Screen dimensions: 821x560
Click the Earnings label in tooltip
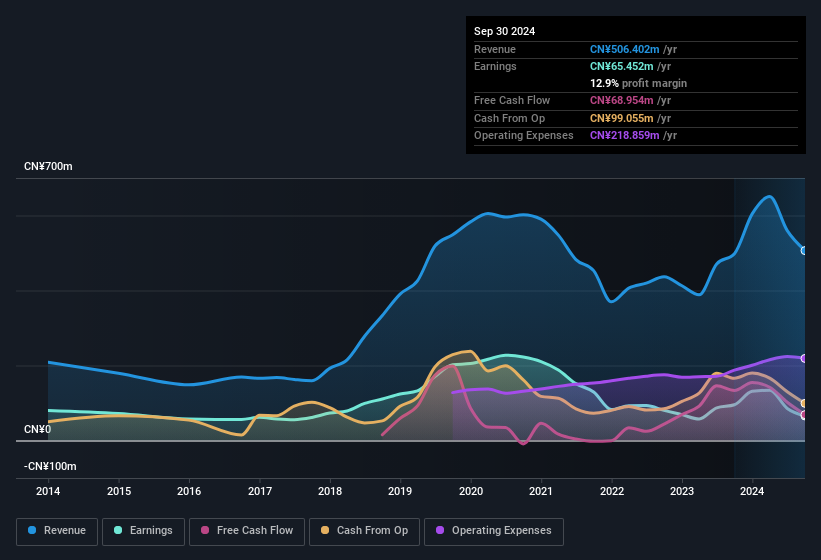point(495,66)
